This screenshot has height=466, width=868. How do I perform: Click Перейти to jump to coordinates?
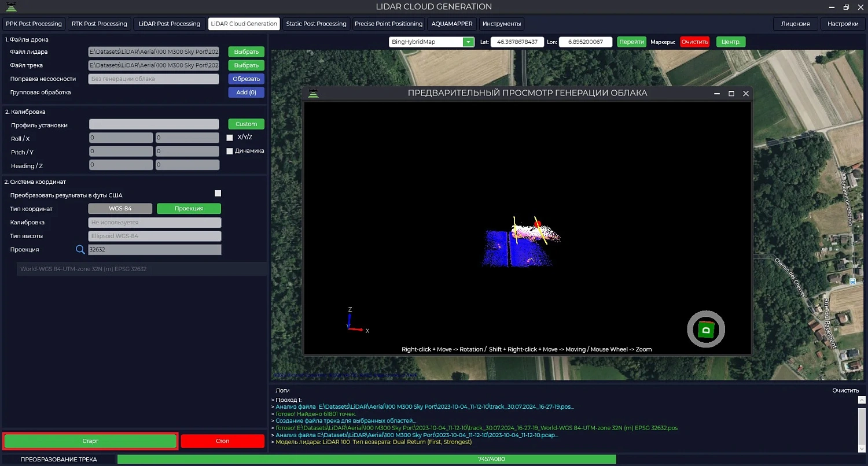click(631, 42)
